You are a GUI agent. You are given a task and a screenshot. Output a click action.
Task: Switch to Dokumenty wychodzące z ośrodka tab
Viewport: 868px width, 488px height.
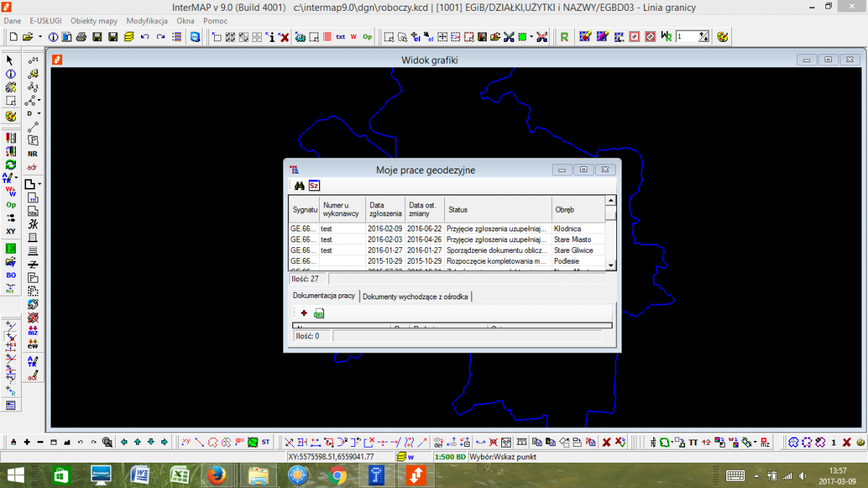[x=415, y=296]
